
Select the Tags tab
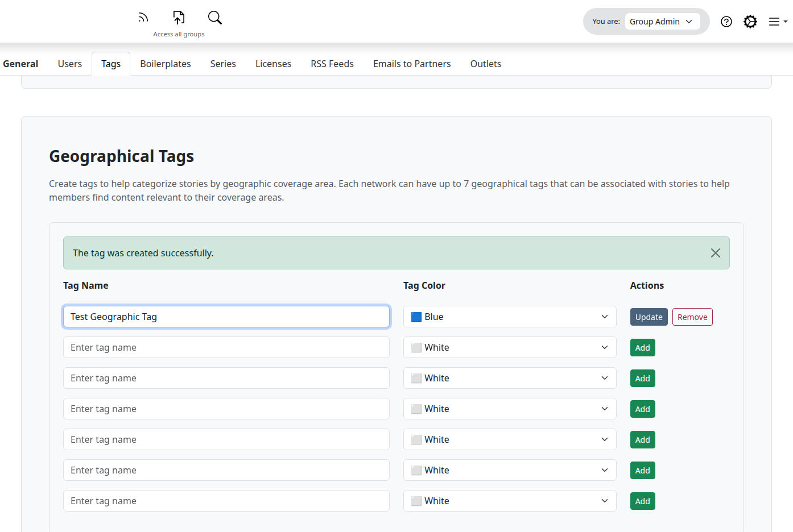pyautogui.click(x=111, y=64)
